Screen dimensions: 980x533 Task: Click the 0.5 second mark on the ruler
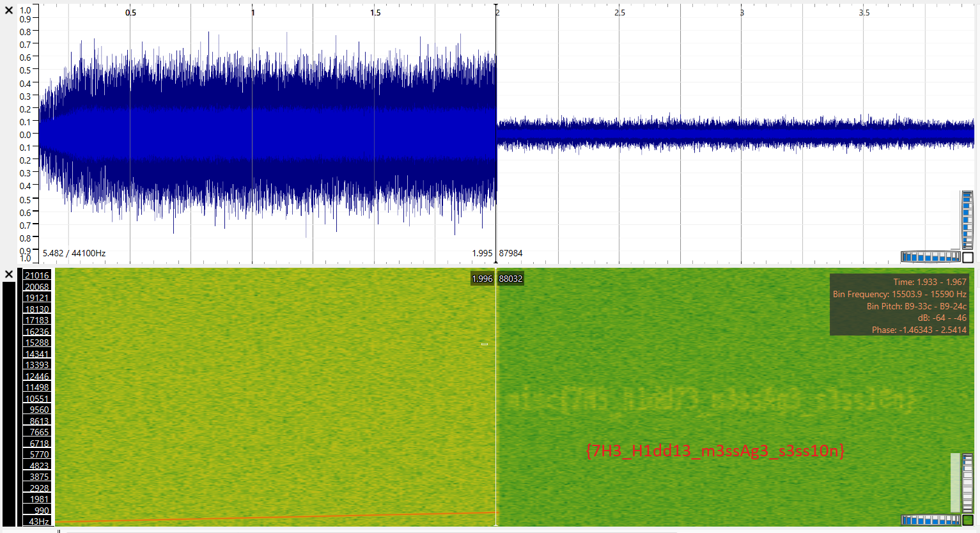[x=130, y=12]
